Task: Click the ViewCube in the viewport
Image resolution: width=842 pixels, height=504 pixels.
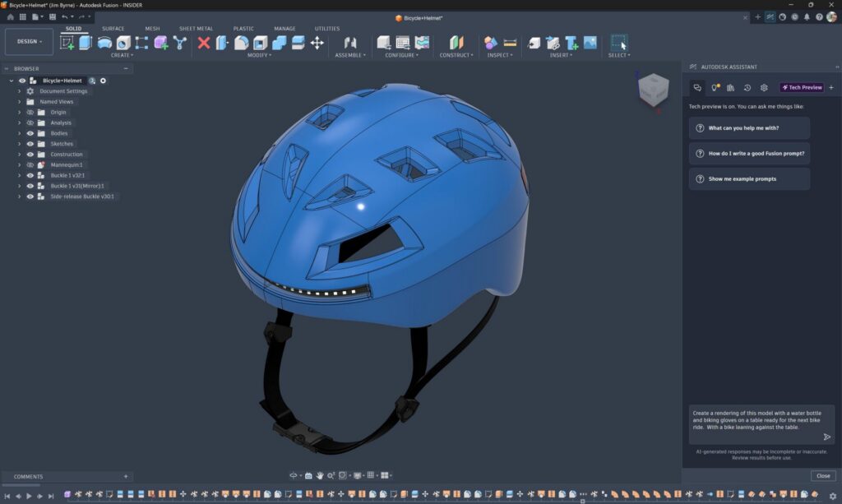Action: tap(653, 90)
